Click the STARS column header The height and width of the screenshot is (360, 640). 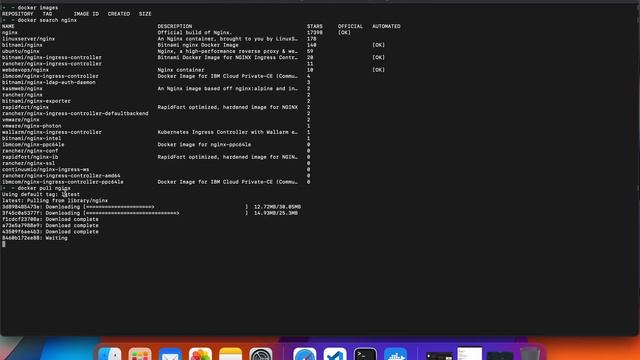(315, 26)
